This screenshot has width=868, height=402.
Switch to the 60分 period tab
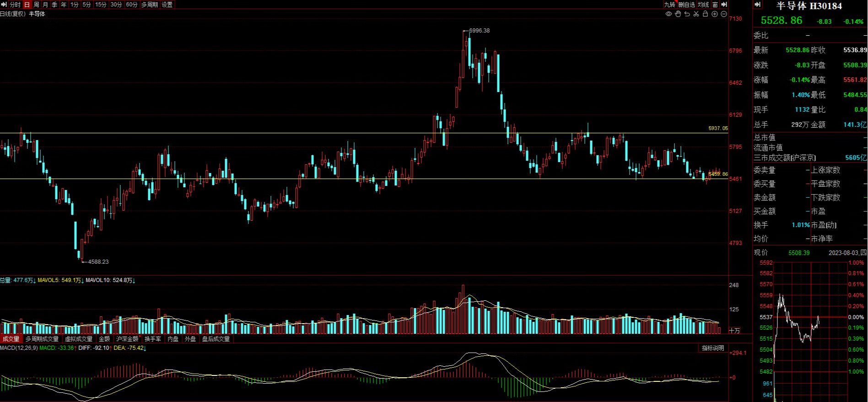pos(132,5)
